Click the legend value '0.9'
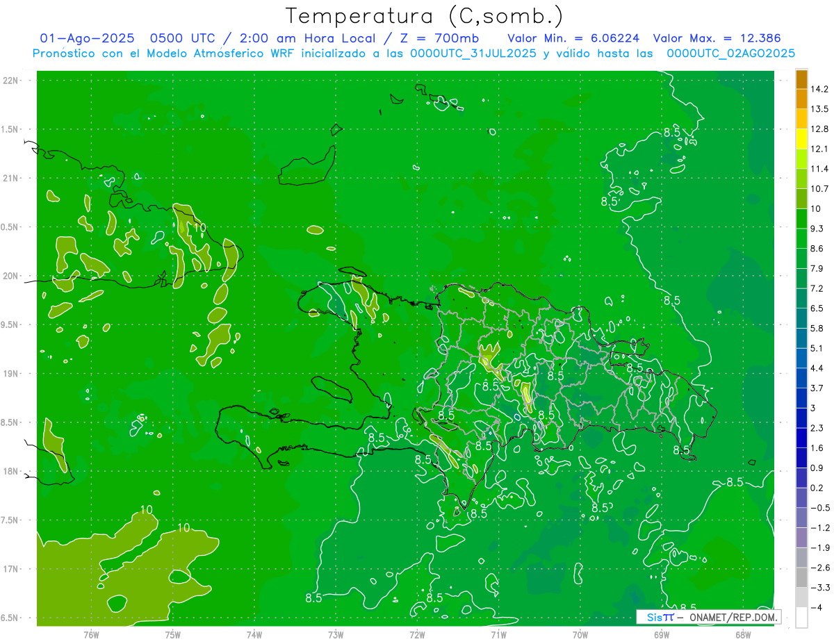834x644 pixels. (x=817, y=468)
